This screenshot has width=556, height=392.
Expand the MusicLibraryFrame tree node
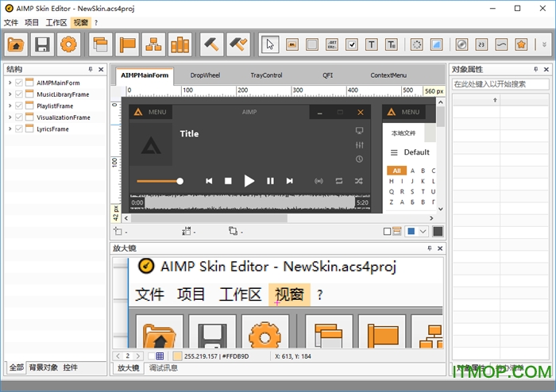[10, 94]
